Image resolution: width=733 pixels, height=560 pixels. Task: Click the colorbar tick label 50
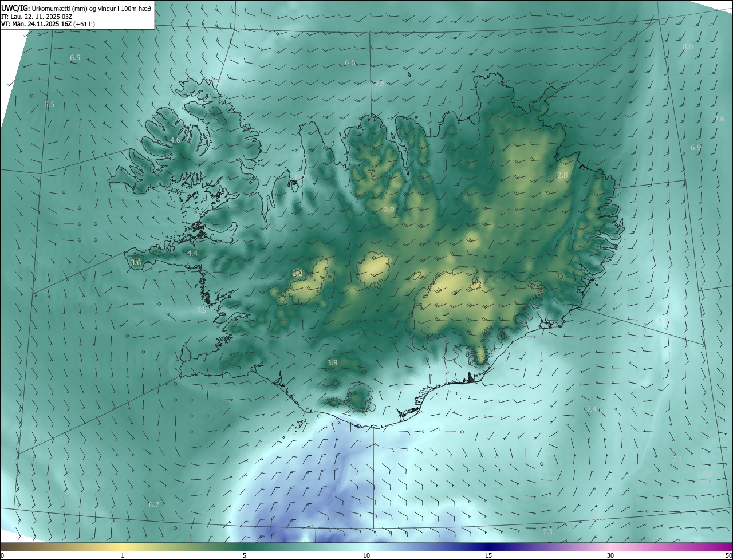728,555
